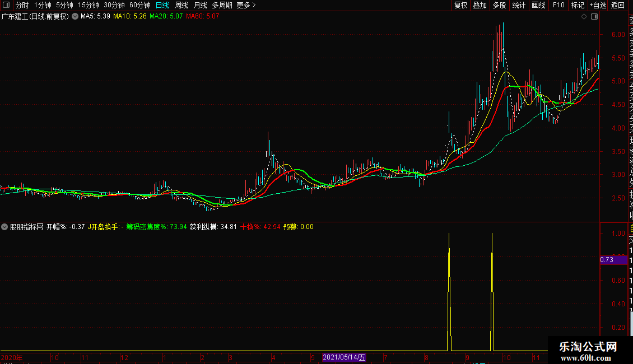
Task: Click 返回 to go back
Action: [x=618, y=5]
